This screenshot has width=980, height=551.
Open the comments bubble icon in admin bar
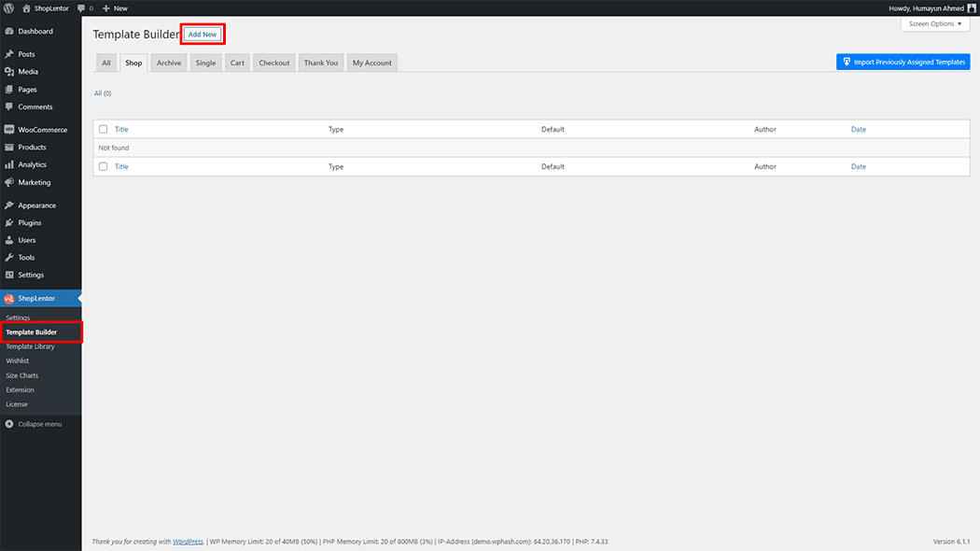[81, 8]
